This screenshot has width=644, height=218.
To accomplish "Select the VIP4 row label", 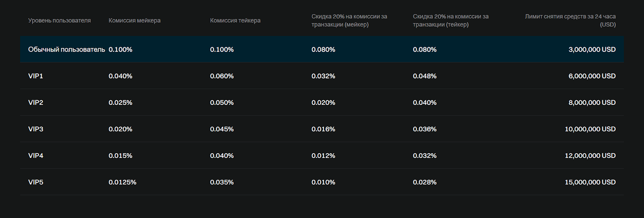I will [x=35, y=156].
